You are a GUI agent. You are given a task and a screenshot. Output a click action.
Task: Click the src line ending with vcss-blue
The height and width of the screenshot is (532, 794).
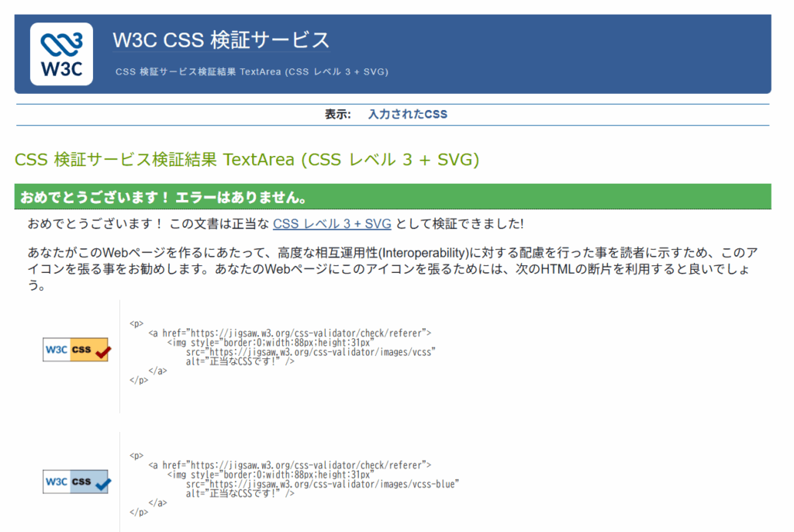322,484
